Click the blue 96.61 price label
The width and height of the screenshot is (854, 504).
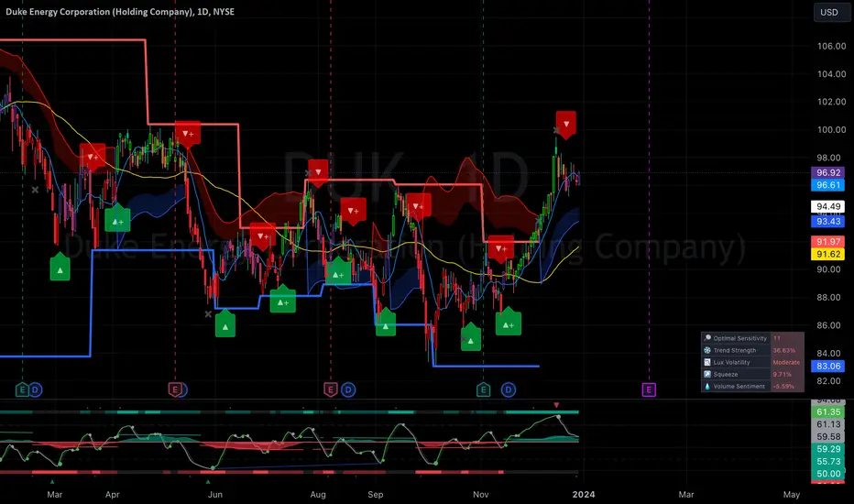point(827,185)
